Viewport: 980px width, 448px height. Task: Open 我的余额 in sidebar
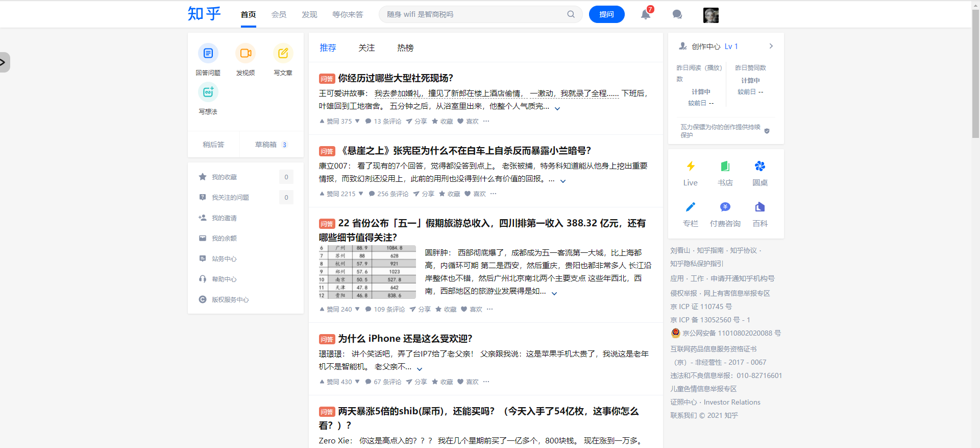click(x=246, y=238)
